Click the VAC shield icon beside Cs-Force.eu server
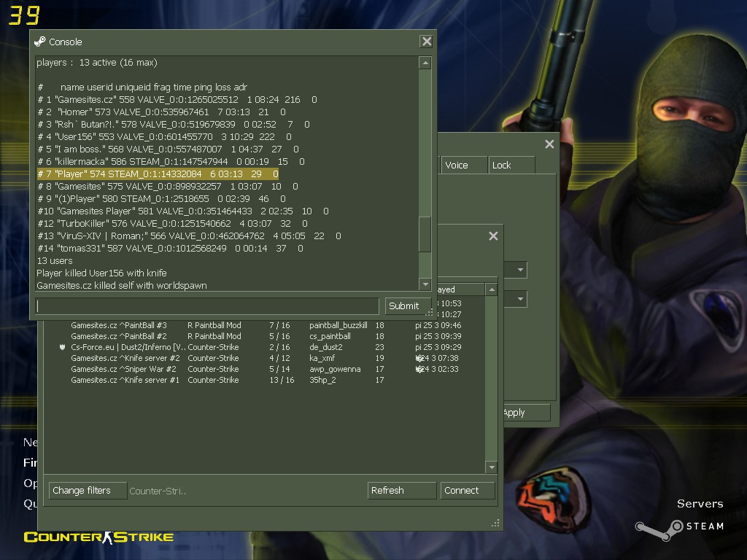This screenshot has height=560, width=747. tap(62, 347)
